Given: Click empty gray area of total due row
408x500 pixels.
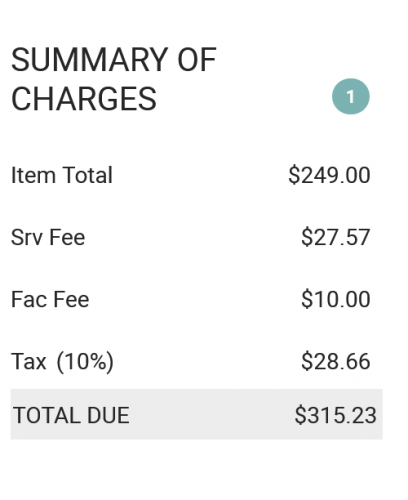Looking at the screenshot, I should (210, 415).
